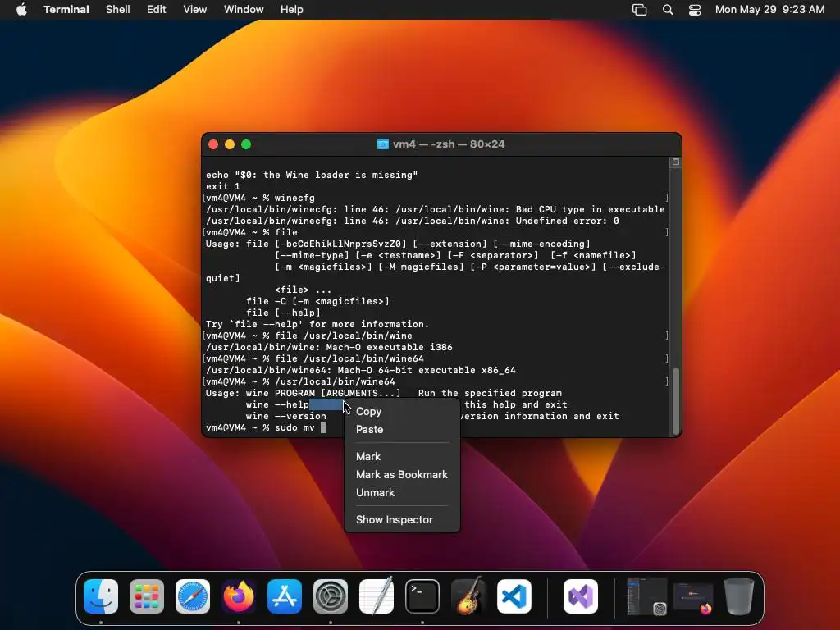Open Control Center in the menu bar
Screen dimensions: 840x630
click(695, 10)
